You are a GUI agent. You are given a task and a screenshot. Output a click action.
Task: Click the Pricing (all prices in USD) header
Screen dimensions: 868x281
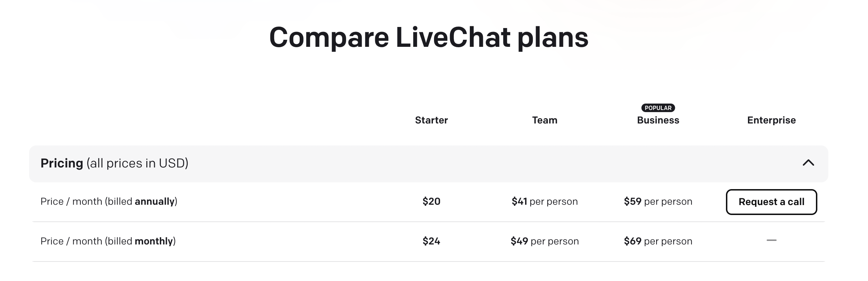pyautogui.click(x=114, y=163)
